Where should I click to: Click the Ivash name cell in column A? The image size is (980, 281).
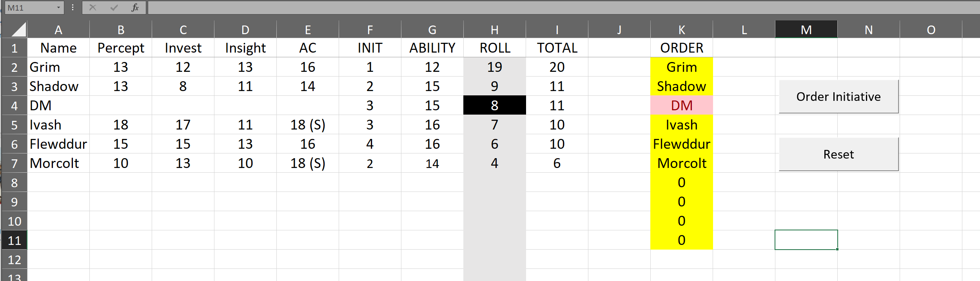(x=58, y=125)
